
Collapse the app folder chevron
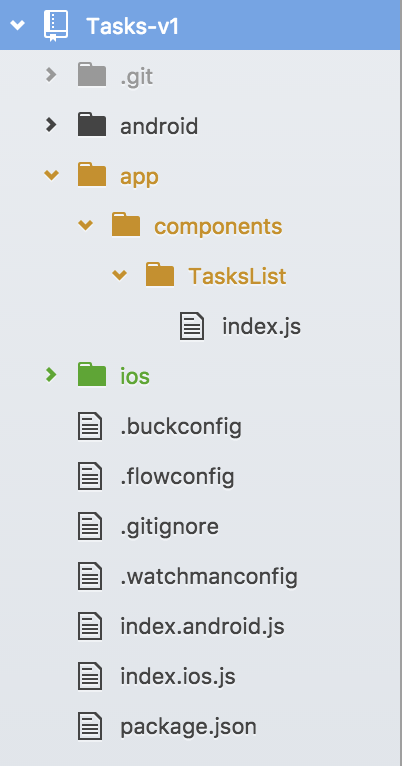[x=51, y=175]
